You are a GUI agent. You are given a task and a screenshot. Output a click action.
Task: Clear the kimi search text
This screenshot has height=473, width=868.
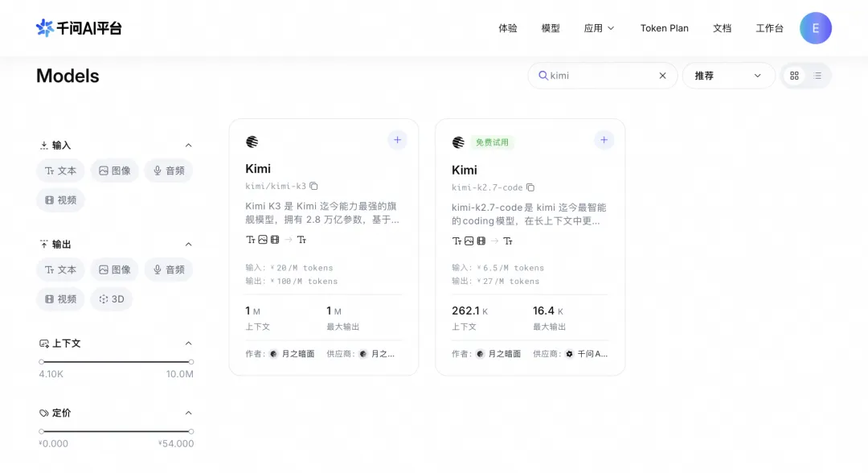(x=662, y=76)
